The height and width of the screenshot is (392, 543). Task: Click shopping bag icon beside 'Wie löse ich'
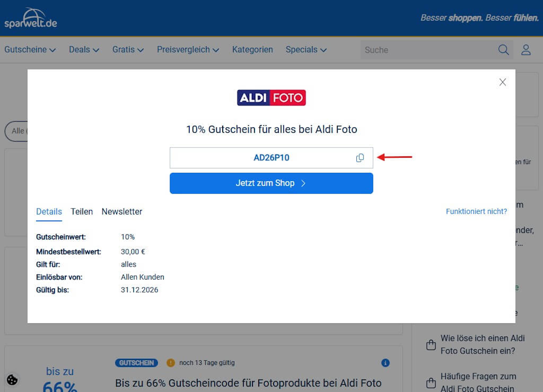(x=431, y=345)
